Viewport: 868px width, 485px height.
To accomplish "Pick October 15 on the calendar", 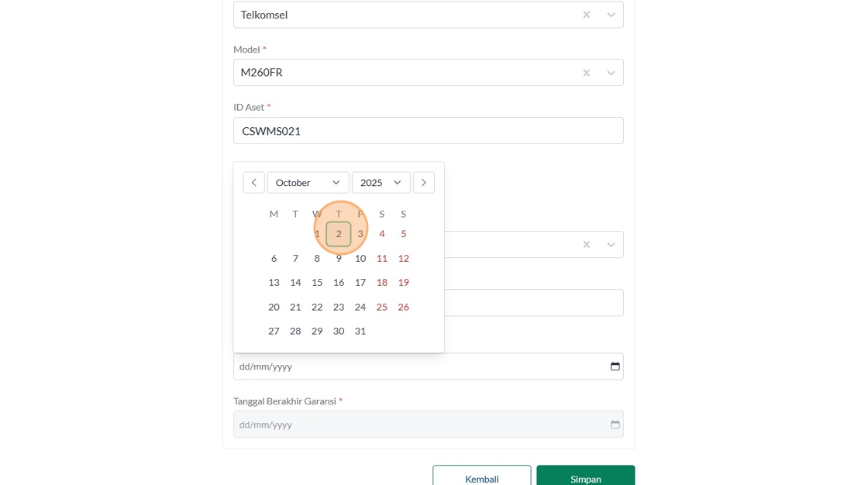I will pos(317,283).
